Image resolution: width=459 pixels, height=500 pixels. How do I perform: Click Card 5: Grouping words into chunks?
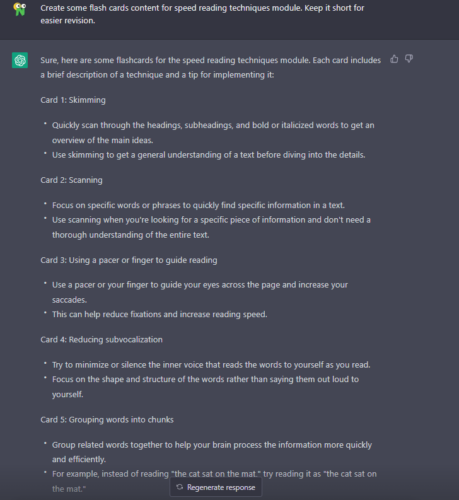pos(107,420)
